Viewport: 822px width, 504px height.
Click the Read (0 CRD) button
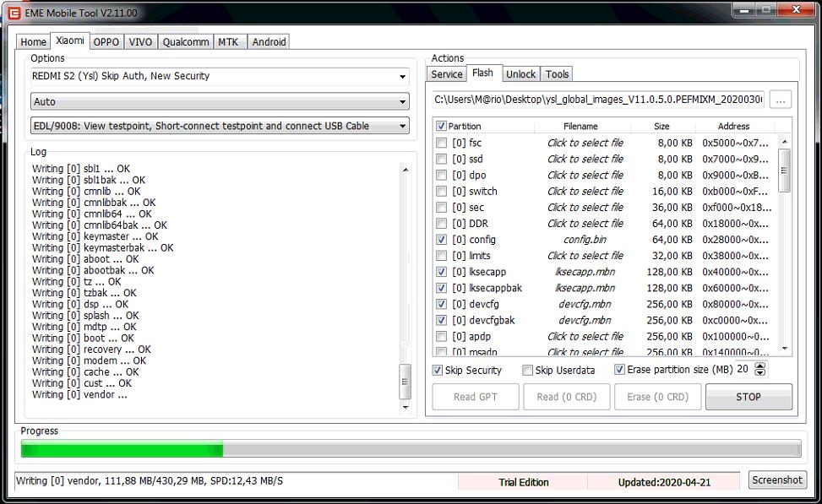coord(567,397)
